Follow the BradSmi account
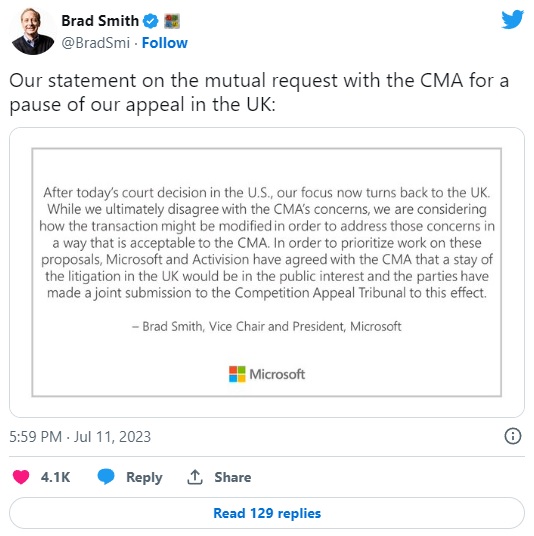 click(x=165, y=43)
